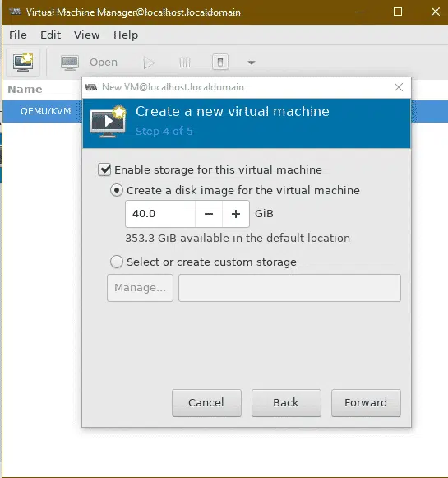The image size is (448, 478).
Task: Select Create a disk image radio button
Action: click(117, 190)
